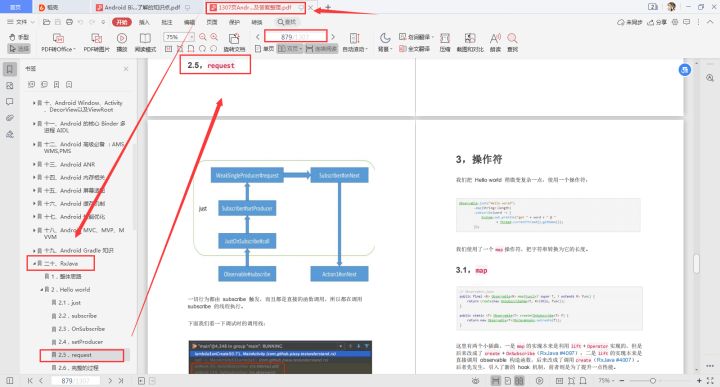Image resolution: width=720 pixels, height=387 pixels.
Task: Activate the Select tool
Action: 19,48
